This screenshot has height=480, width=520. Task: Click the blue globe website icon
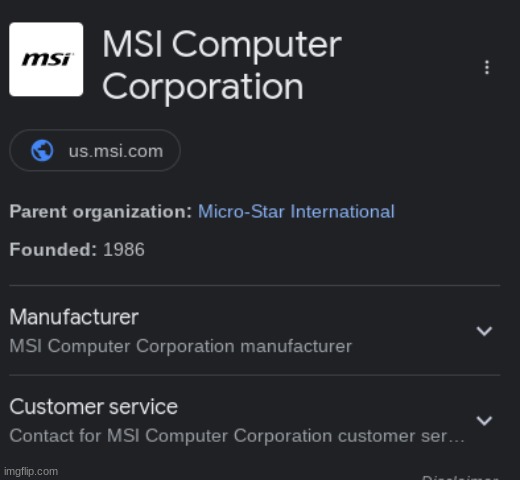coord(42,151)
